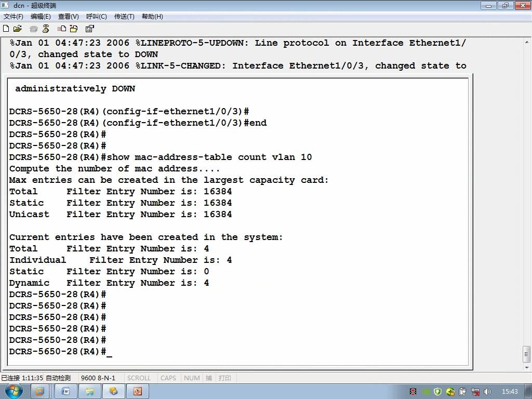Viewport: 532px width, 399px height.
Task: Click the 'Static Filter Entry Number is: 0' line
Action: (x=109, y=271)
